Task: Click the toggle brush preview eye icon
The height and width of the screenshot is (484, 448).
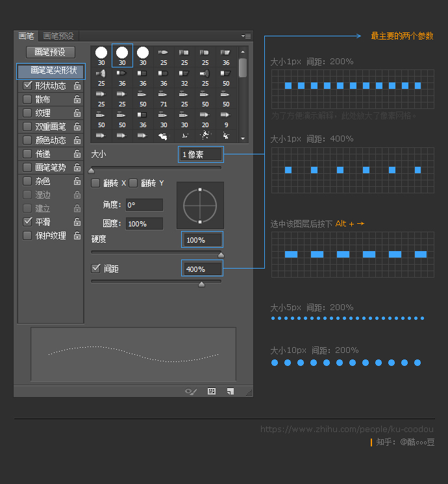Action: click(191, 391)
